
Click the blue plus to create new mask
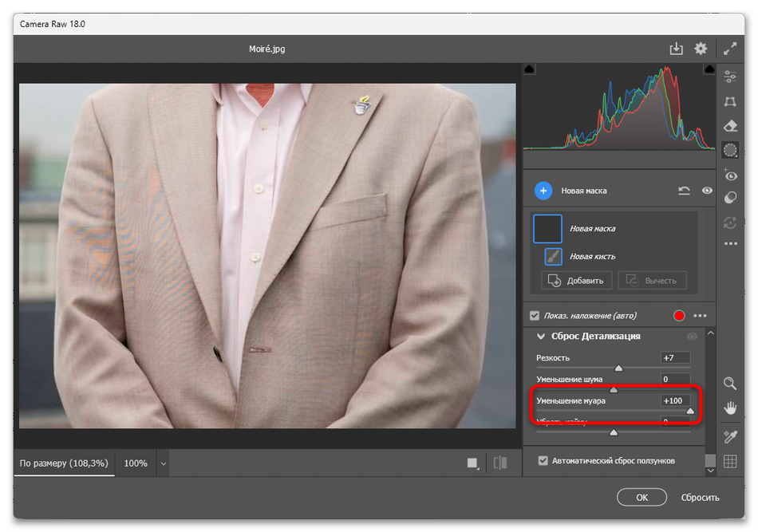543,191
